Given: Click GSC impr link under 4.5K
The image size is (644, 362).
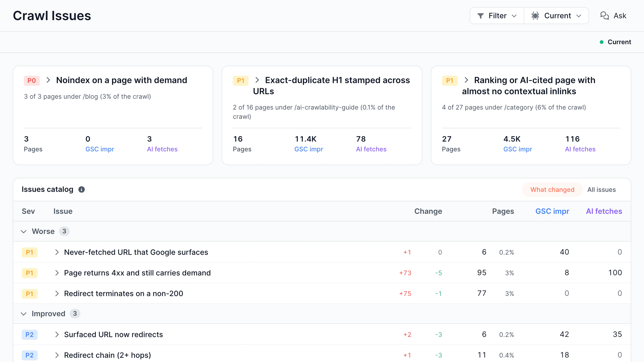Looking at the screenshot, I should [x=518, y=149].
